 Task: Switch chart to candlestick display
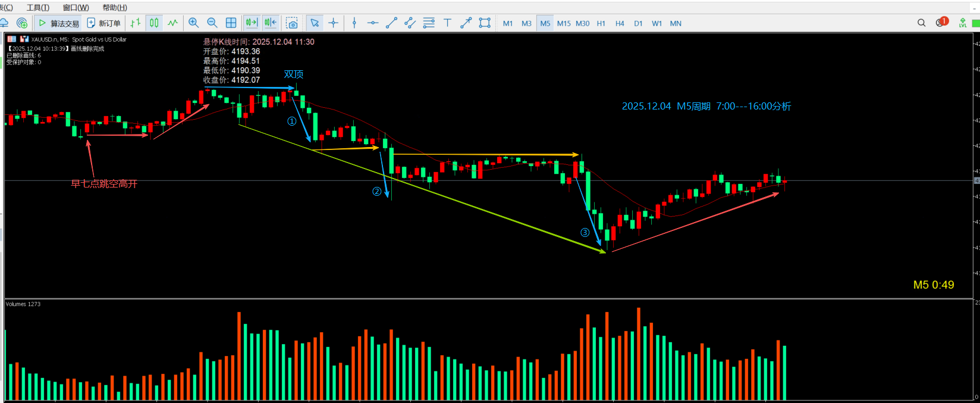point(154,23)
